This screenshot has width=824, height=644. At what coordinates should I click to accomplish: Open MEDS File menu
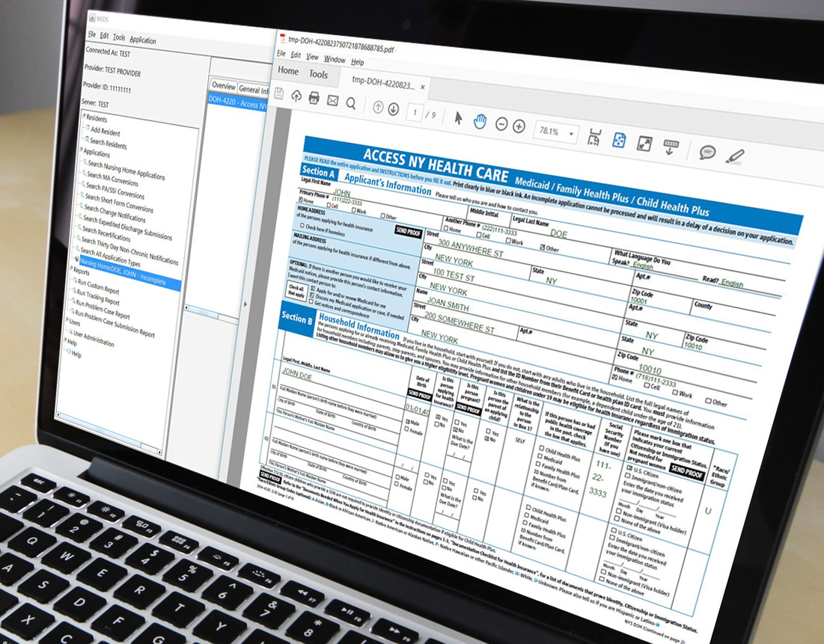click(x=92, y=34)
